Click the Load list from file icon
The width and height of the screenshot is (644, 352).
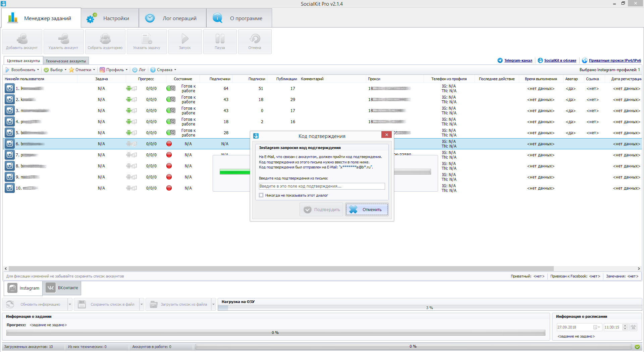coord(154,304)
